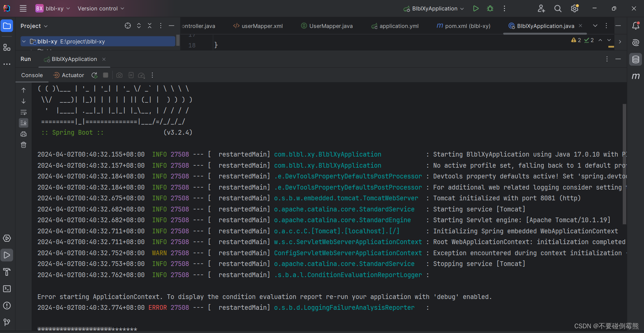Switch to the pom.xml tab
Viewport: 644px width, 333px height.
tap(463, 26)
